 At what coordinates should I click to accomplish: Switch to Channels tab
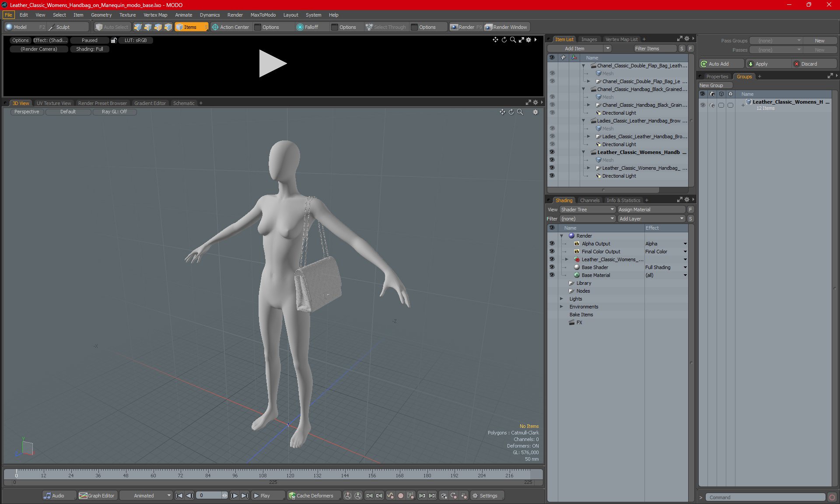[x=590, y=200]
